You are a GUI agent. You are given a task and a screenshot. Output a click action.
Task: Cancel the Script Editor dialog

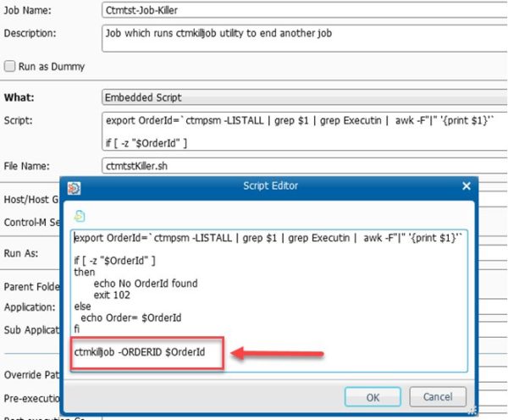pos(438,396)
